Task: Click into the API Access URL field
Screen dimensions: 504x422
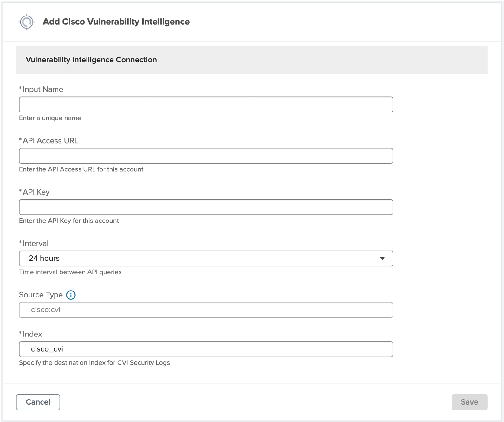Action: 206,156
